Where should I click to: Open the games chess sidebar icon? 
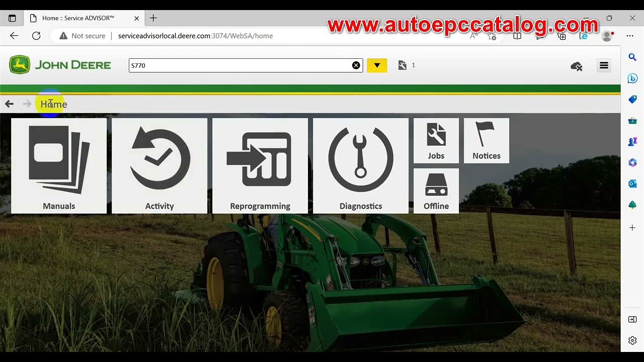[x=632, y=142]
